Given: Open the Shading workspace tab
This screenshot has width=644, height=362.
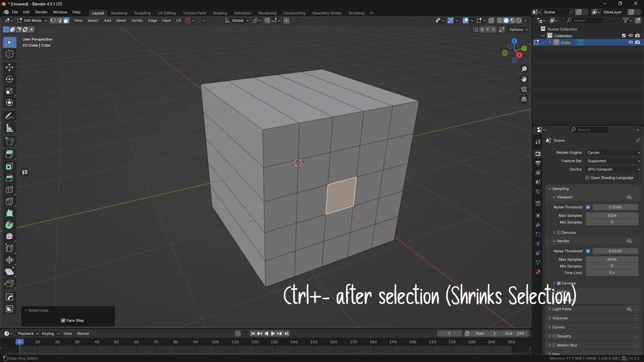Looking at the screenshot, I should (220, 13).
